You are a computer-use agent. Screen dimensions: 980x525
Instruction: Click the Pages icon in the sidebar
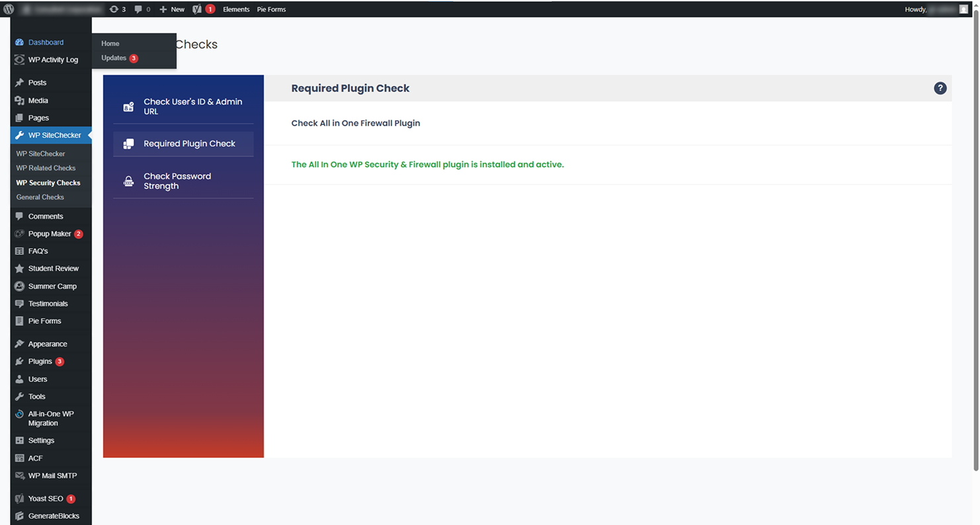point(19,118)
